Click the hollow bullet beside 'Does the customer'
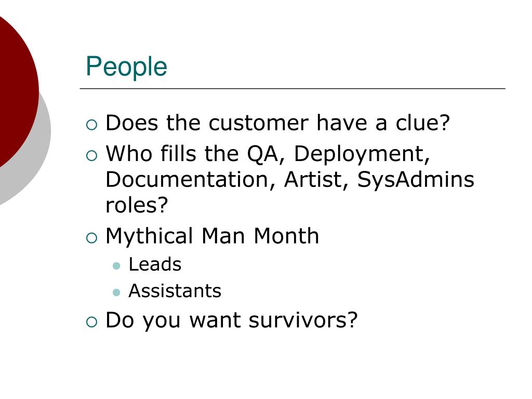The height and width of the screenshot is (399, 532). (x=91, y=125)
